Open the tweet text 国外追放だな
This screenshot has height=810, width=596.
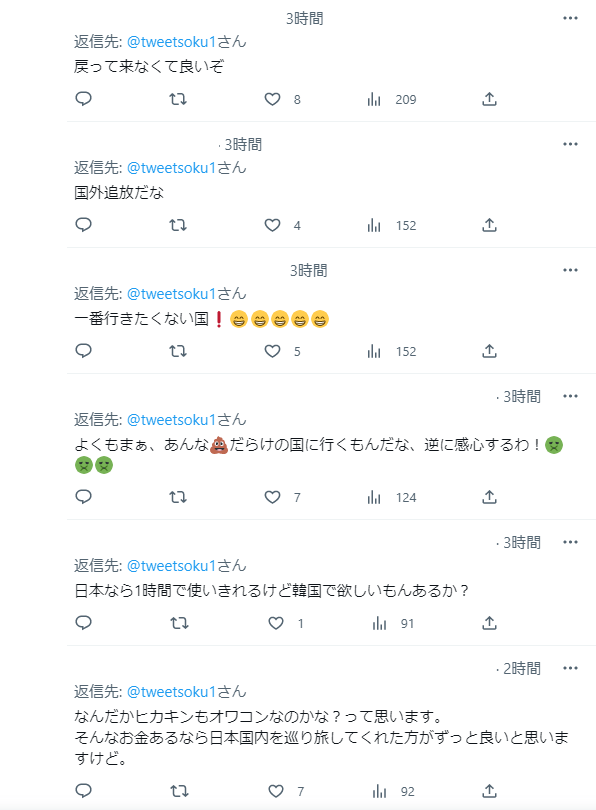[119, 193]
